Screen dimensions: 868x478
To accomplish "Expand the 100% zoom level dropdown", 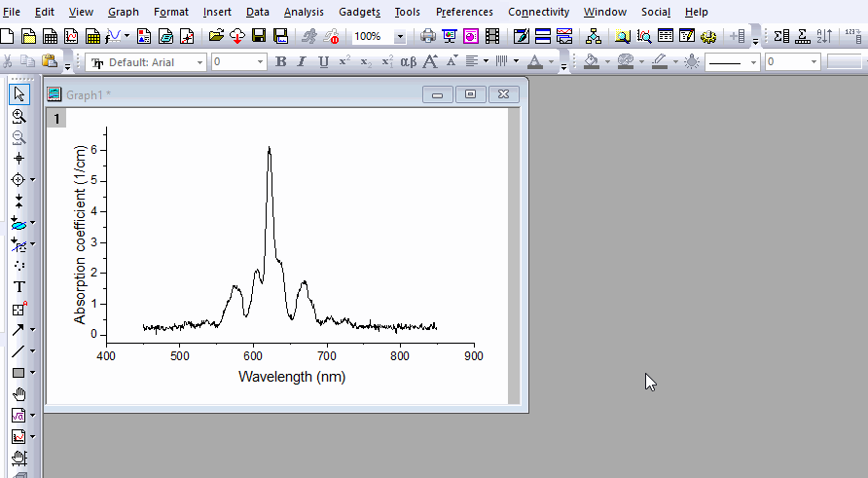I will coord(400,36).
